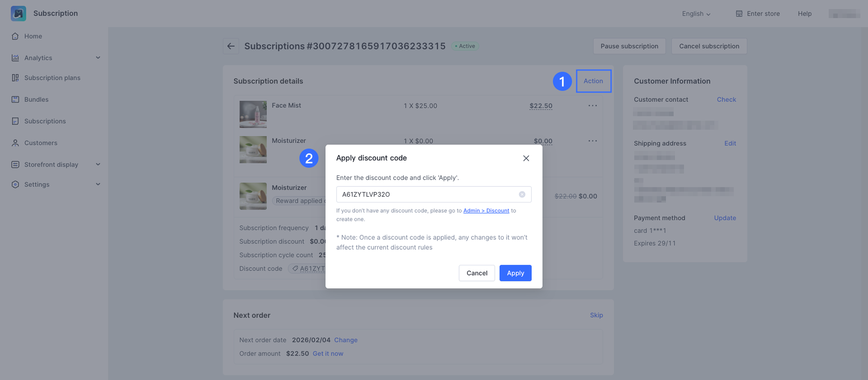Click the Cancel subscription button
The width and height of the screenshot is (868, 380).
pos(709,46)
